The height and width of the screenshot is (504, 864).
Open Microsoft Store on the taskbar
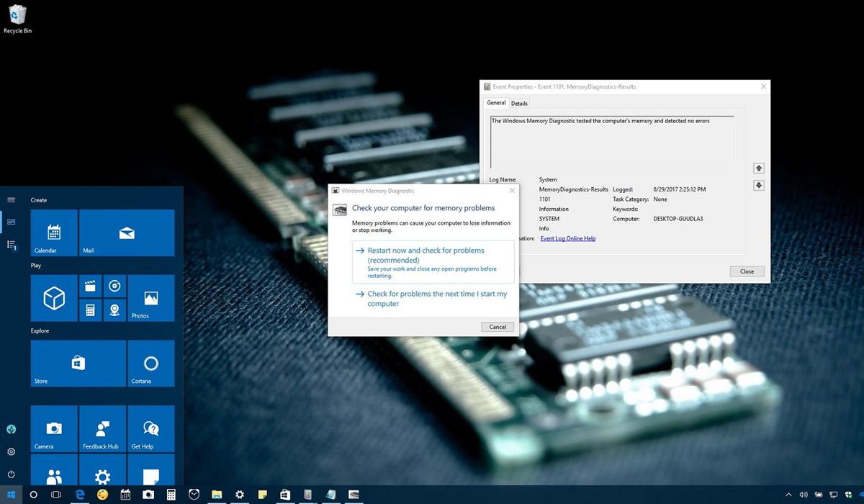(x=285, y=495)
